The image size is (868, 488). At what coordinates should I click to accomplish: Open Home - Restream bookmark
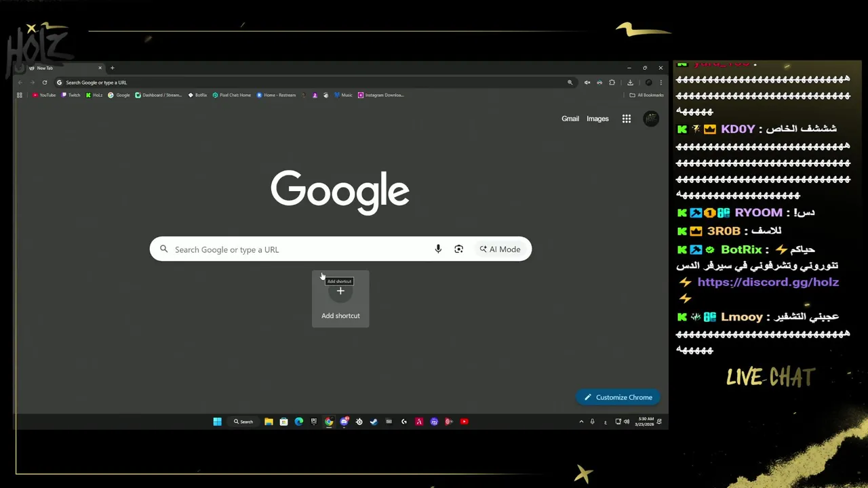[276, 95]
